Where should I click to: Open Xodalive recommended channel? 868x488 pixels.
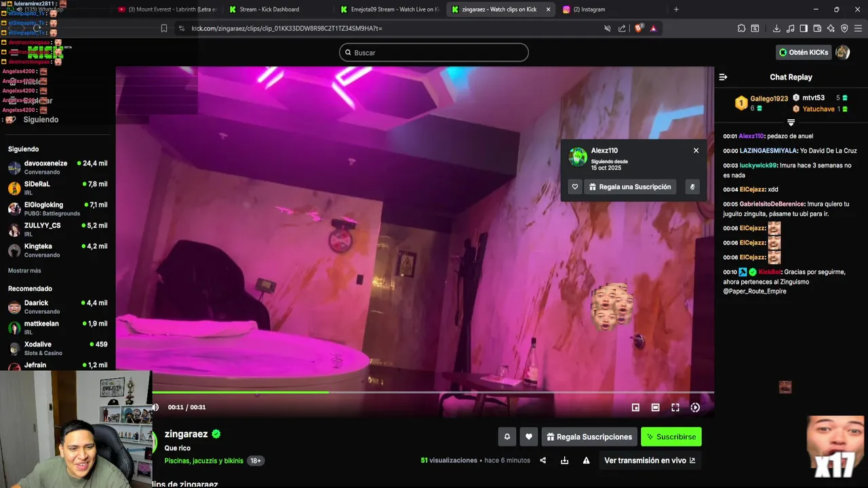click(x=58, y=348)
